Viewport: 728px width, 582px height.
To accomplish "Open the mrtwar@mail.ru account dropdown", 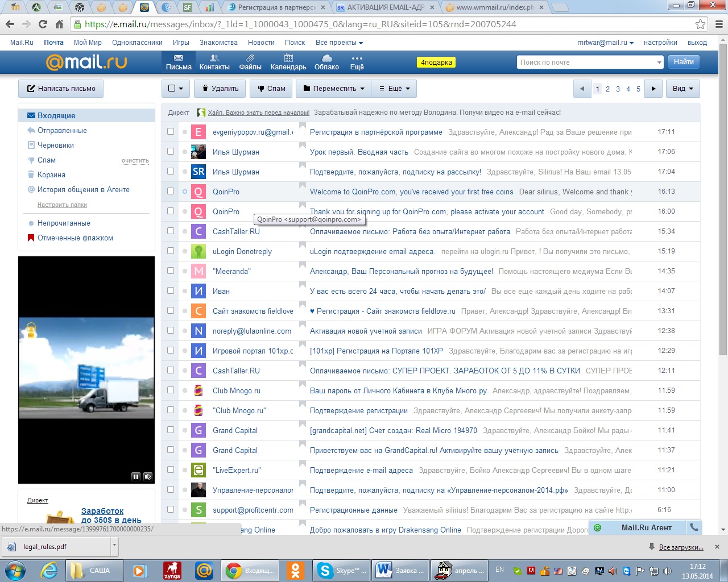I will pyautogui.click(x=605, y=43).
